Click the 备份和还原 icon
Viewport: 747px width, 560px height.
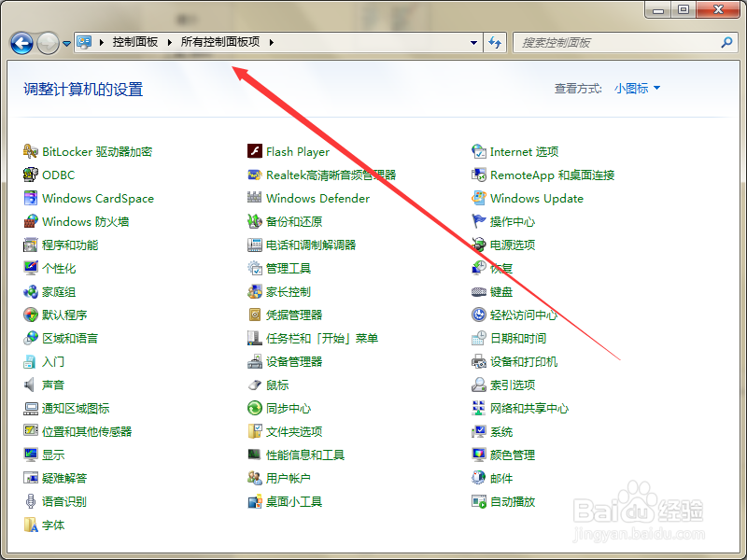click(x=254, y=221)
